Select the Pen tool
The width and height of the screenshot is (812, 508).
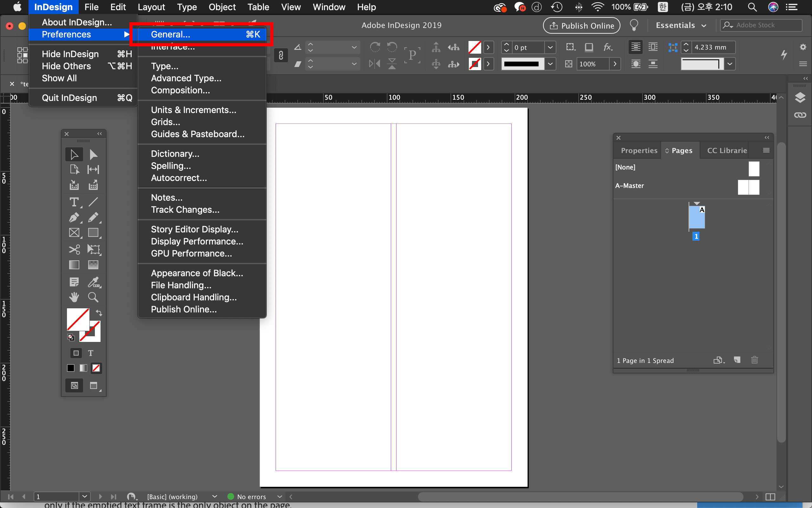pyautogui.click(x=74, y=217)
